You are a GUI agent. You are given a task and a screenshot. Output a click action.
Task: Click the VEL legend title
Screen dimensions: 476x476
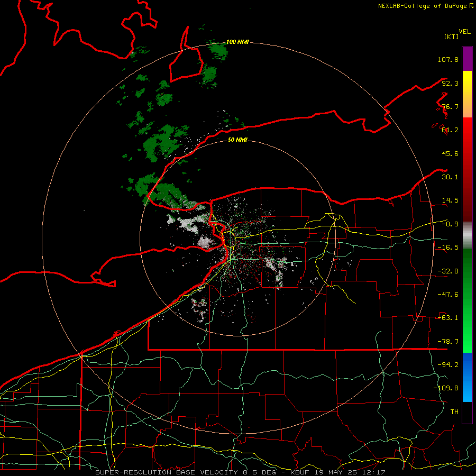pos(464,32)
